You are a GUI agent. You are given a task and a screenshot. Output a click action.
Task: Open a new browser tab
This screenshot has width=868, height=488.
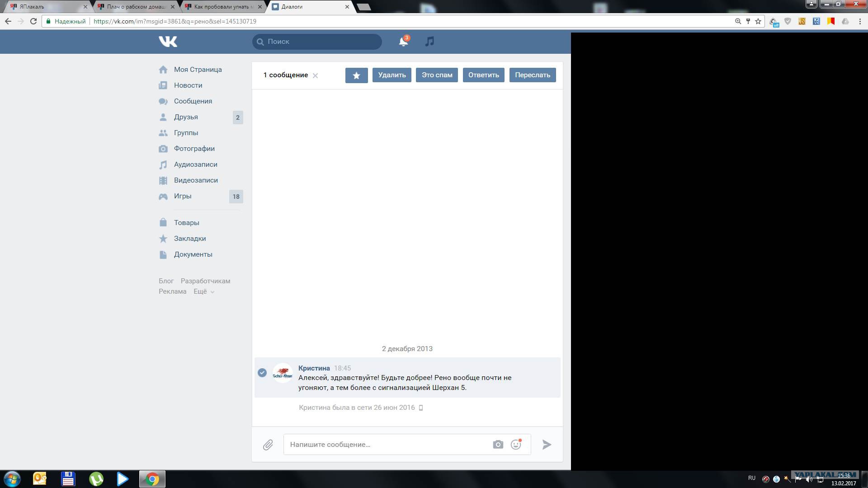point(363,7)
